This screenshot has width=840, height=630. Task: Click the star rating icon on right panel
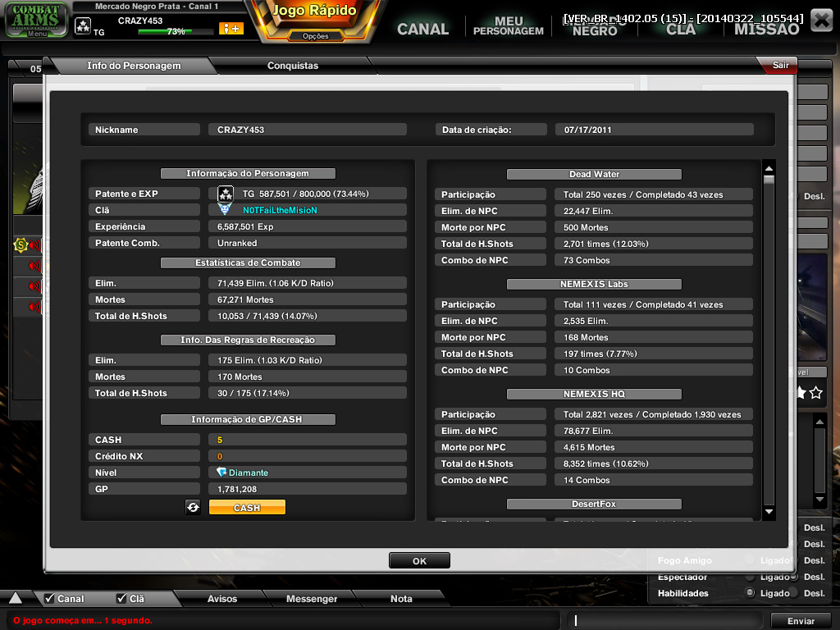coord(816,393)
